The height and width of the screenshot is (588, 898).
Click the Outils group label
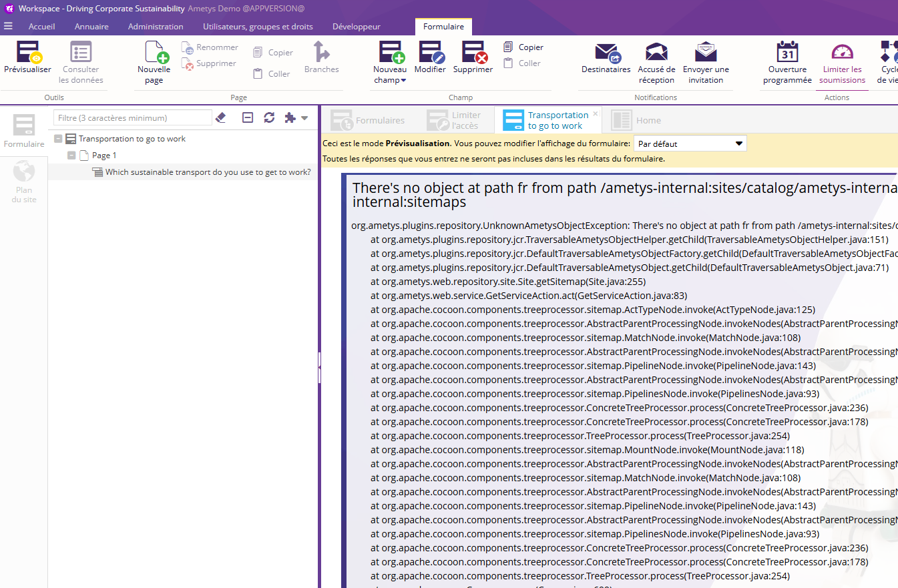click(x=54, y=97)
